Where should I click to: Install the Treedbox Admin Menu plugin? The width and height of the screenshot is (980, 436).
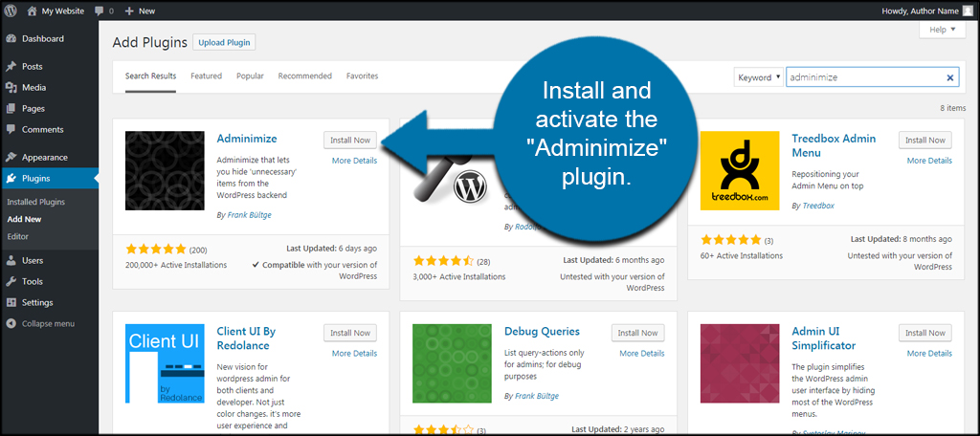pyautogui.click(x=925, y=140)
